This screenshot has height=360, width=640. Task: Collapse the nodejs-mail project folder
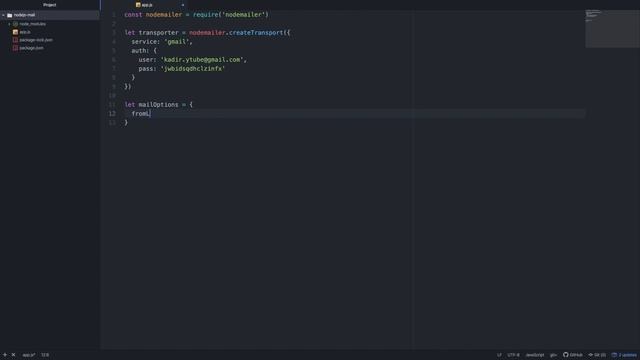tap(4, 15)
